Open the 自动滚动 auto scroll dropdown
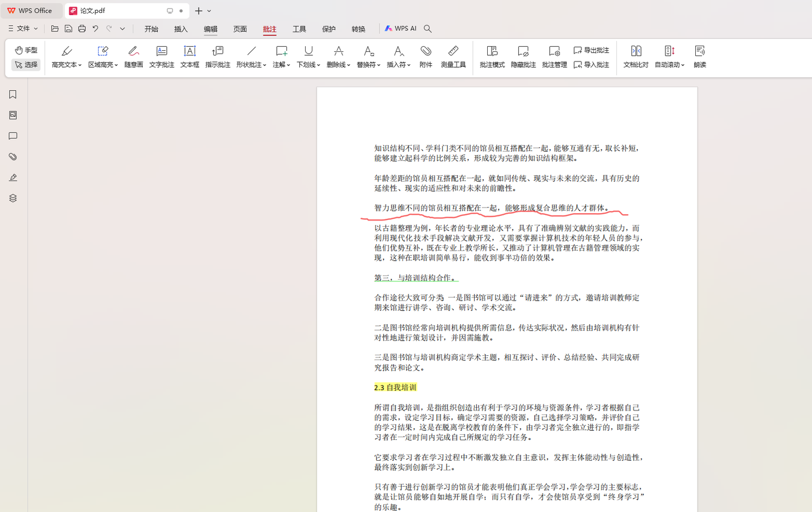The height and width of the screenshot is (512, 812). click(683, 65)
